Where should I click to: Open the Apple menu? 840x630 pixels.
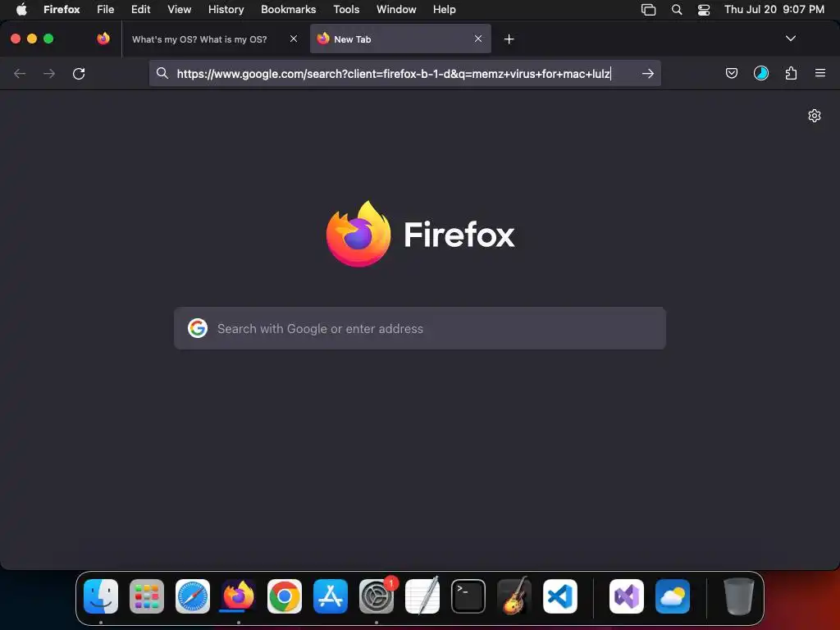pyautogui.click(x=21, y=9)
